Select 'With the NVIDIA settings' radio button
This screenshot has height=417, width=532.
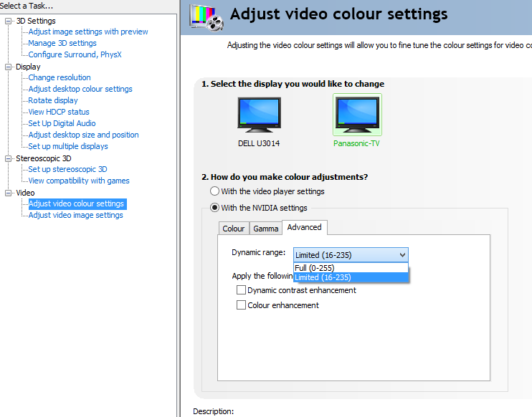(x=215, y=208)
